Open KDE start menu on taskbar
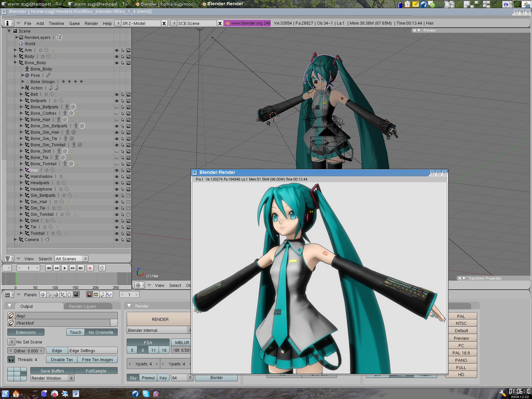The image size is (532, 399). [x=6, y=394]
